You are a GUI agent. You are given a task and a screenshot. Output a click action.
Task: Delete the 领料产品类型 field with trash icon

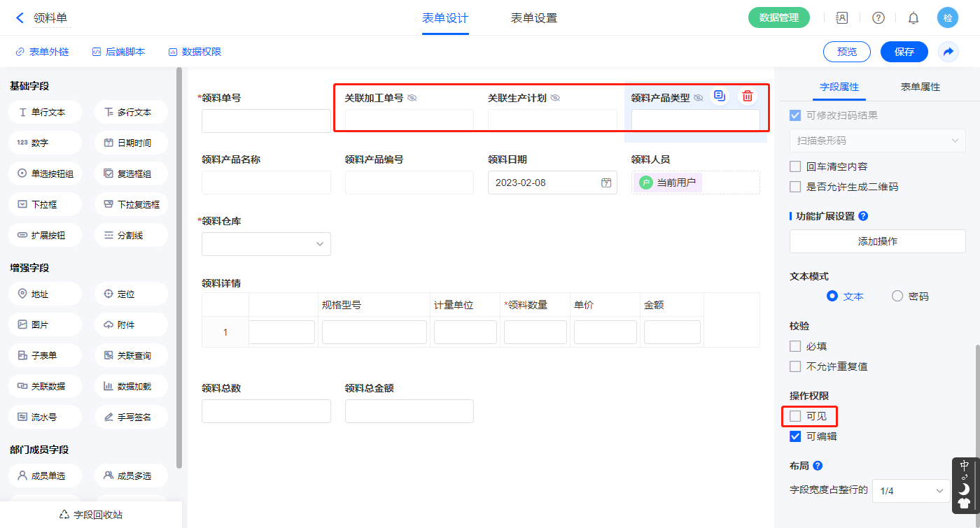point(748,97)
